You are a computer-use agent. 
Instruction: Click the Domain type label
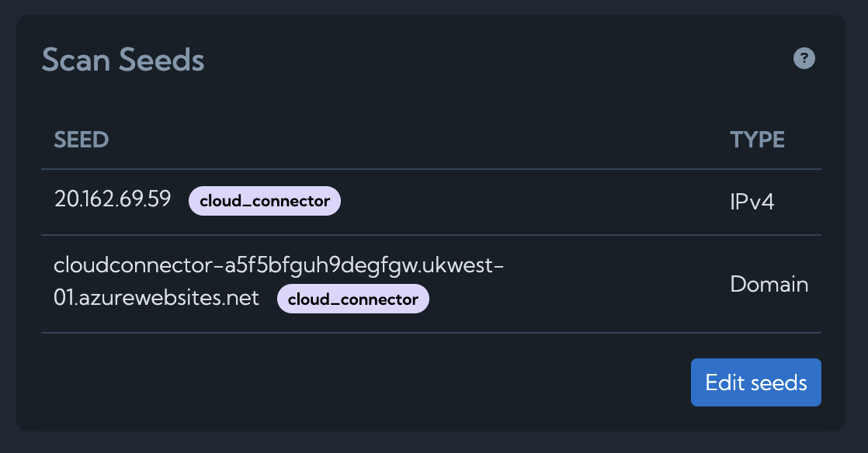pyautogui.click(x=769, y=284)
